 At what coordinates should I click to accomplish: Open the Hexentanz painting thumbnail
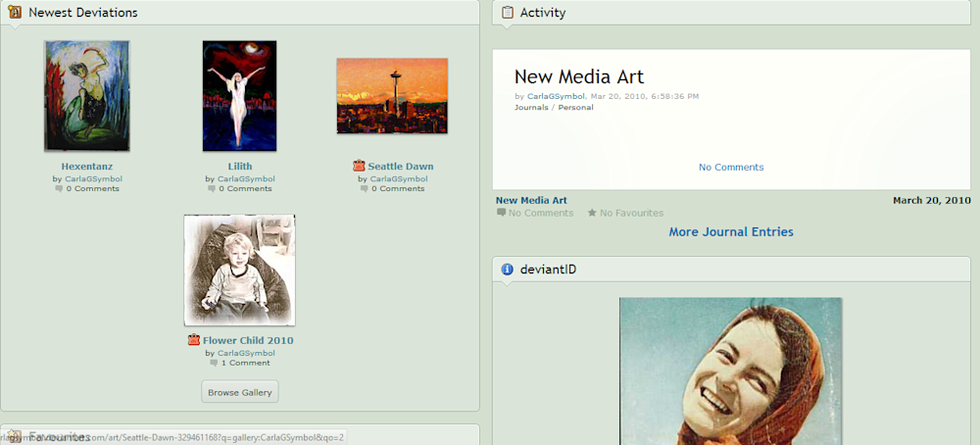[x=87, y=96]
